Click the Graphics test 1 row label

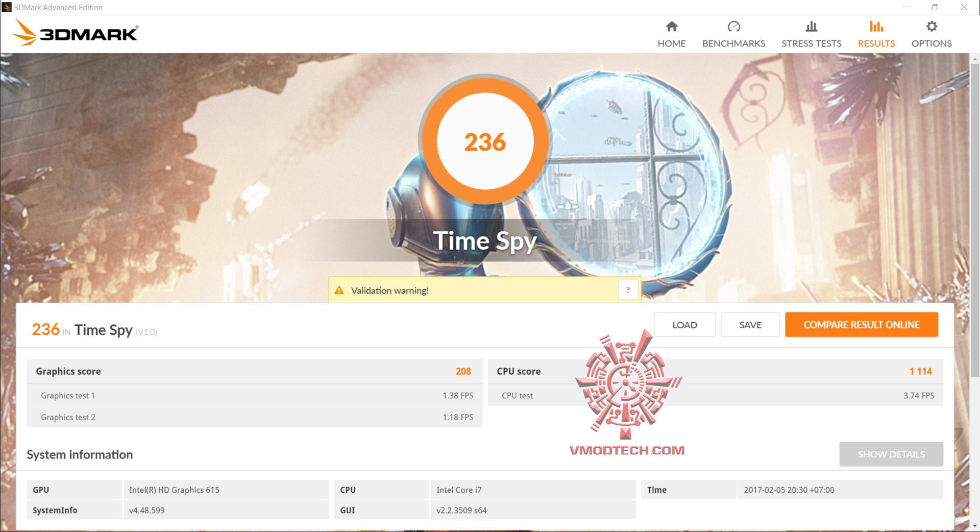pos(68,396)
